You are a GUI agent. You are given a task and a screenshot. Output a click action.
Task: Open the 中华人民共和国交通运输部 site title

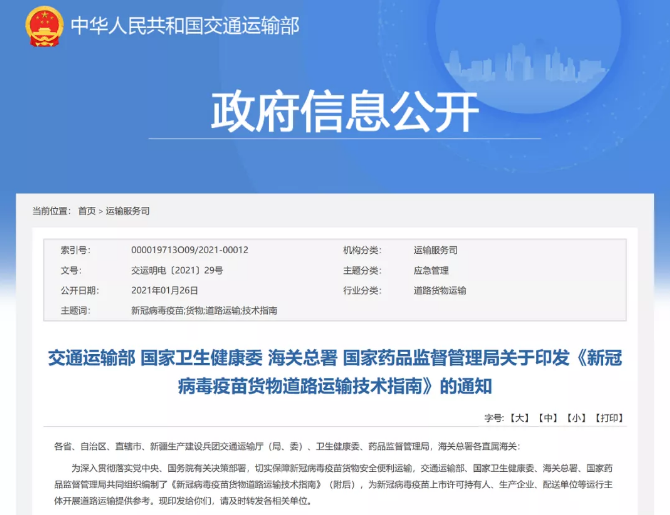click(x=185, y=26)
